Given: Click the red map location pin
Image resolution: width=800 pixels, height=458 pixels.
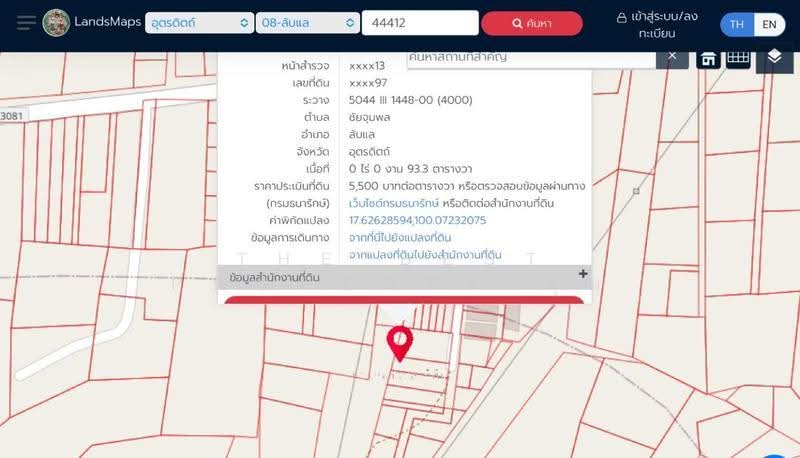Looking at the screenshot, I should point(399,344).
